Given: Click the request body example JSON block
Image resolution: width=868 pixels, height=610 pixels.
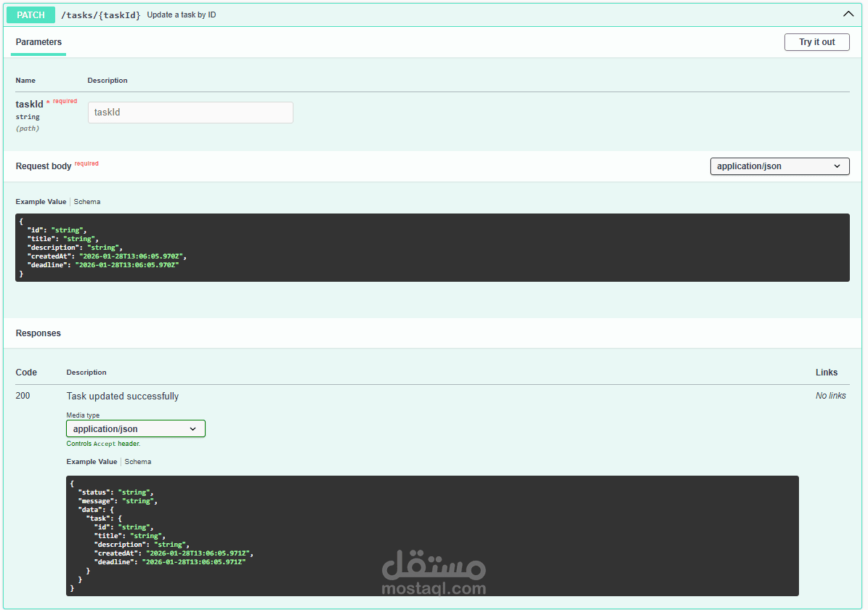Looking at the screenshot, I should 432,248.
